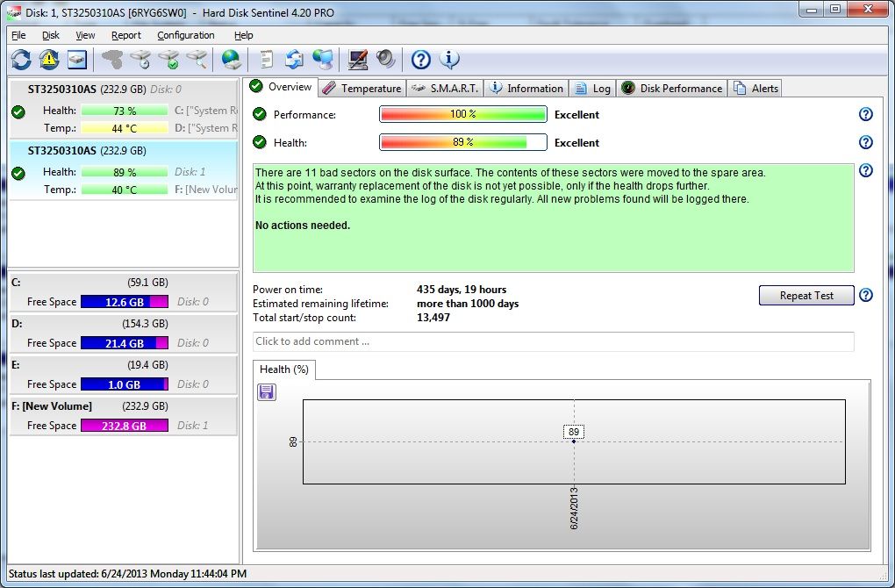The image size is (895, 588).
Task: Select the Overview tab
Action: coord(281,87)
